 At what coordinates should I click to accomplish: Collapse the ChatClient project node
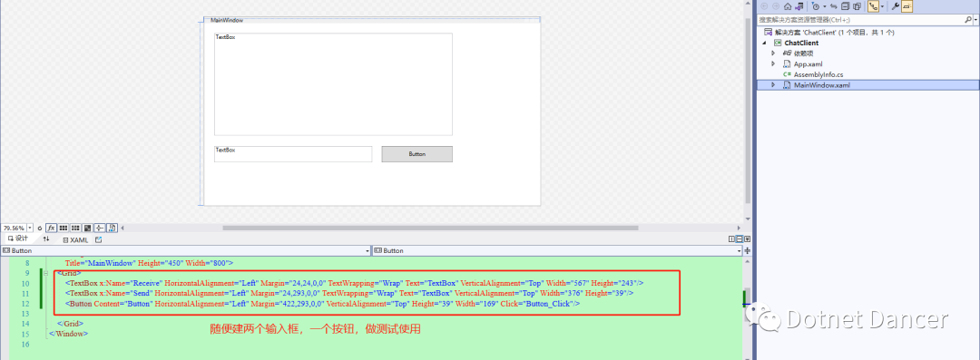pos(764,44)
